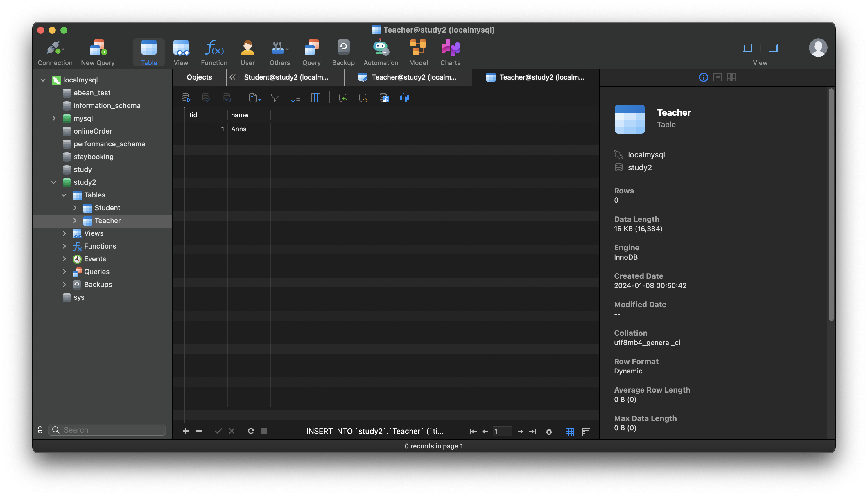This screenshot has height=496, width=868.
Task: Expand the Views section
Action: (x=64, y=233)
